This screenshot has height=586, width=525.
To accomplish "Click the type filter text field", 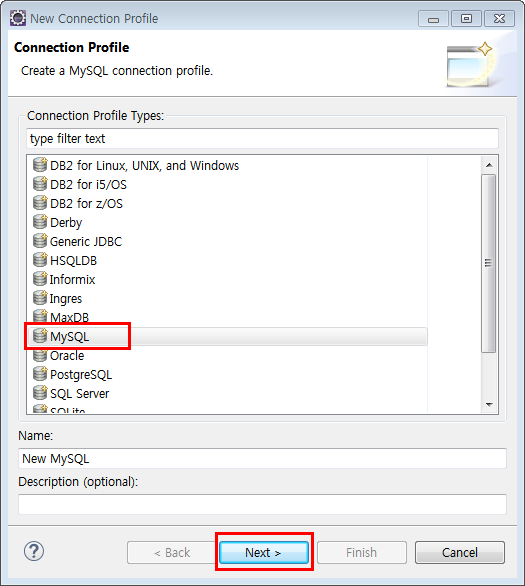I will pyautogui.click(x=262, y=139).
